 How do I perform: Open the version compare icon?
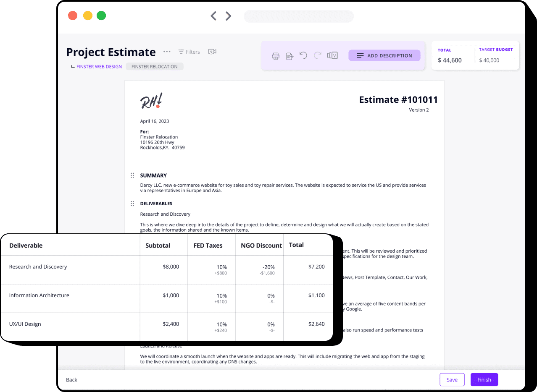pyautogui.click(x=332, y=55)
